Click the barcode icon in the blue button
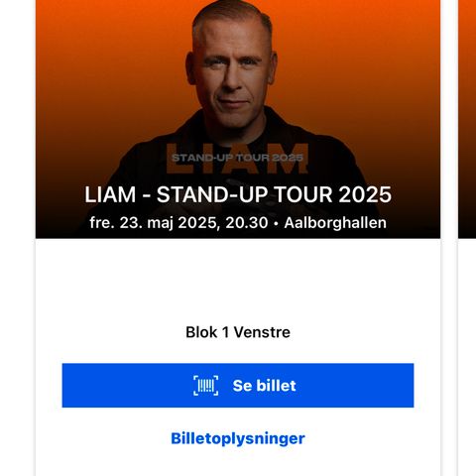This screenshot has height=476, width=476. pyautogui.click(x=205, y=386)
